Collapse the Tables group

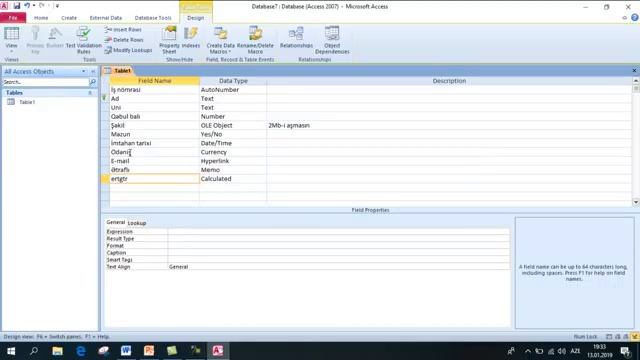90,93
